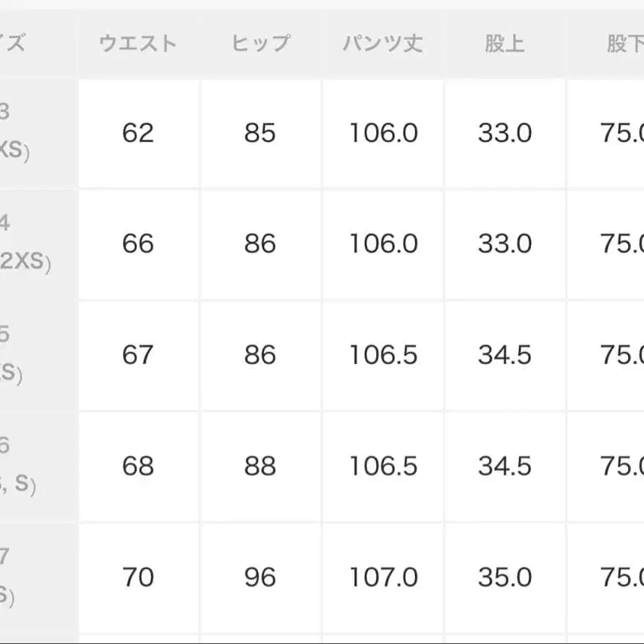Select waist value 67 cell
This screenshot has width=644, height=644.
pos(138,355)
